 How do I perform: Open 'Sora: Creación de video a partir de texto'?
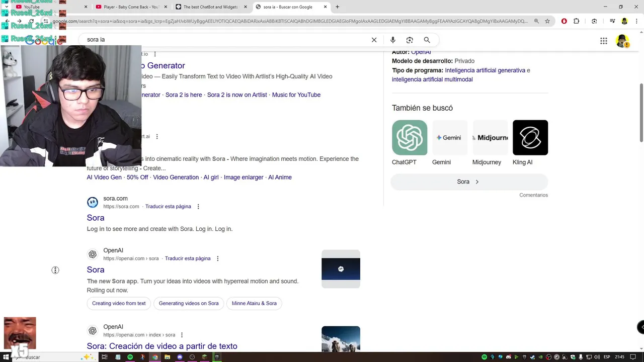162,346
